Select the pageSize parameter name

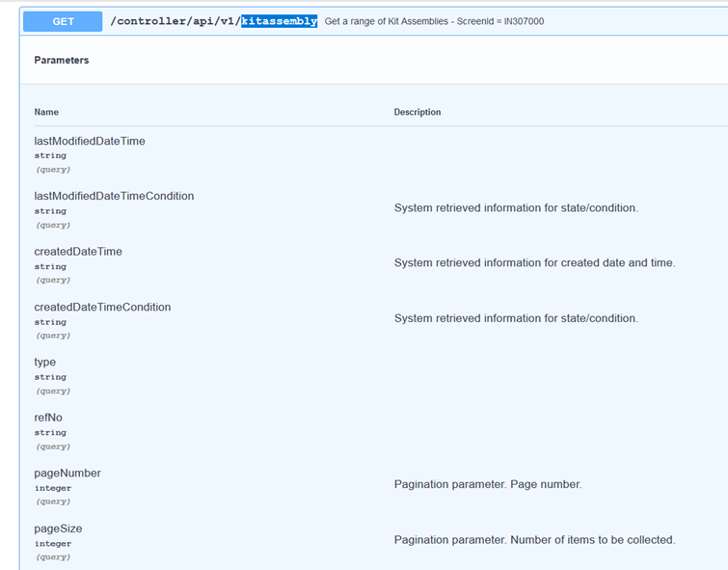coord(59,529)
